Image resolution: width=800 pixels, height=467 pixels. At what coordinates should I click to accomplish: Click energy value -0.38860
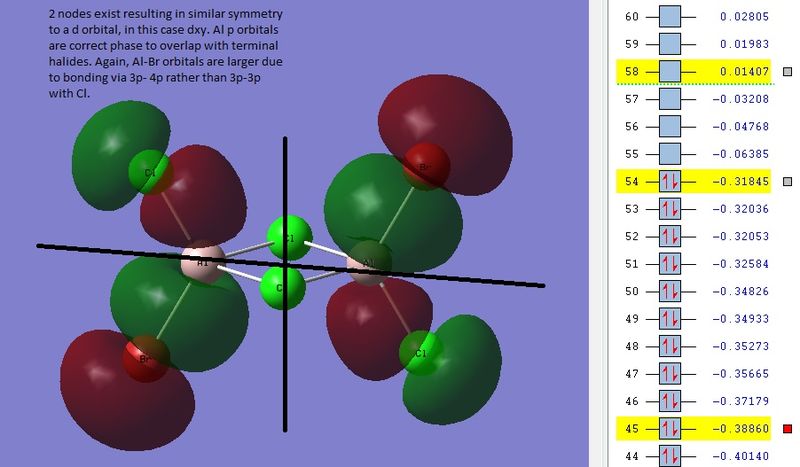(x=741, y=429)
